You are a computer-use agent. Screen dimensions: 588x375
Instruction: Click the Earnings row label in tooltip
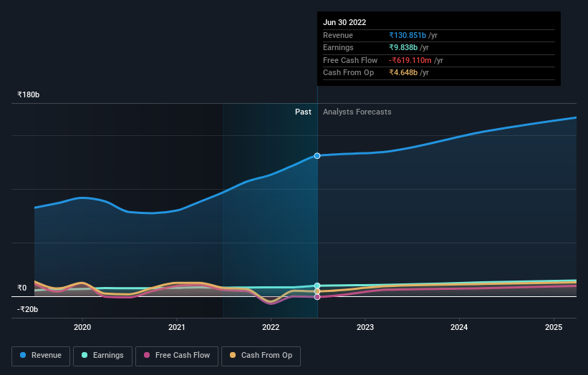coord(338,47)
